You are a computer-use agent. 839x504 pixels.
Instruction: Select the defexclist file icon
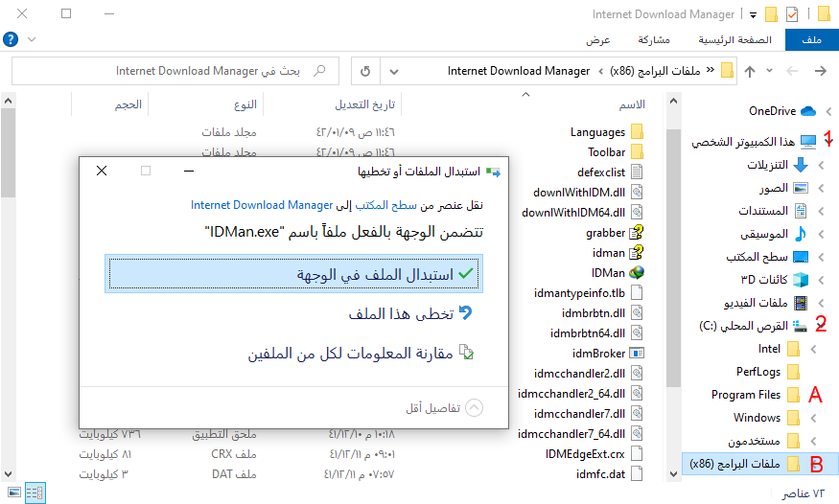(x=637, y=172)
